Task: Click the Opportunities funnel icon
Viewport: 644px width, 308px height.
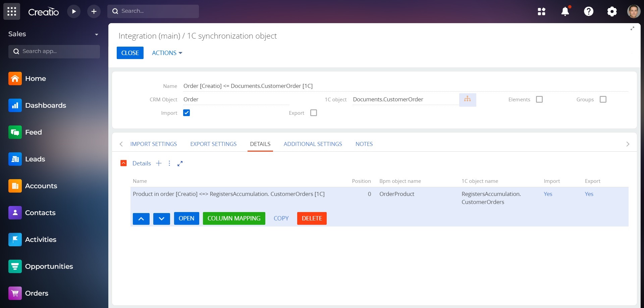Action: [x=15, y=266]
